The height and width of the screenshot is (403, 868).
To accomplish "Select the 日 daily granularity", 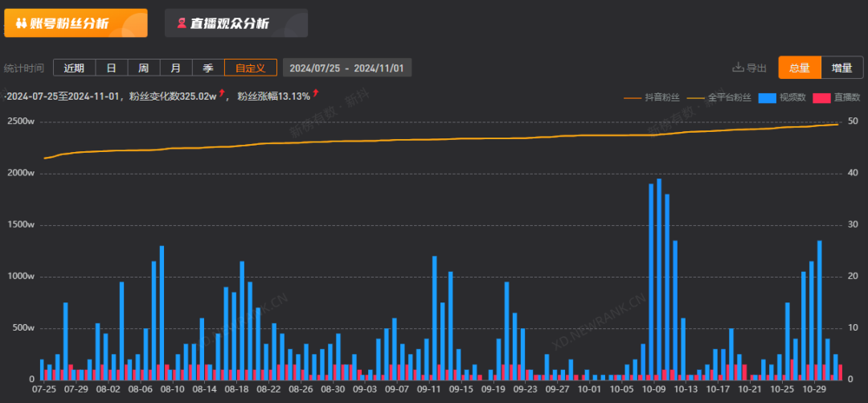I will 111,68.
